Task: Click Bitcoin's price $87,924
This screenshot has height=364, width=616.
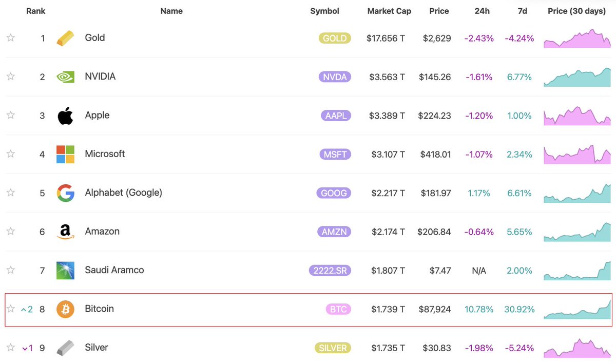Action: click(435, 310)
